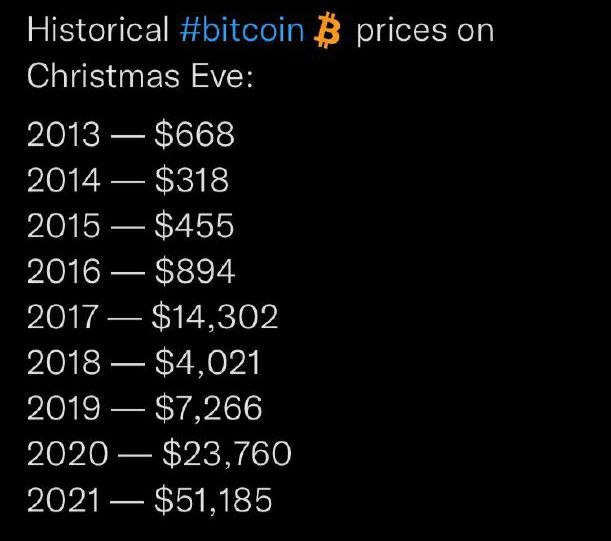Viewport: 611px width, 541px height.
Task: Select the 2017 — $14,302 line
Action: 152,317
